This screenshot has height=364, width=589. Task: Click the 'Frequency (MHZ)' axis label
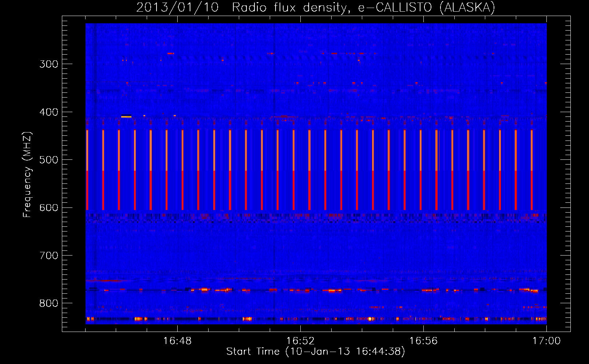pos(27,174)
